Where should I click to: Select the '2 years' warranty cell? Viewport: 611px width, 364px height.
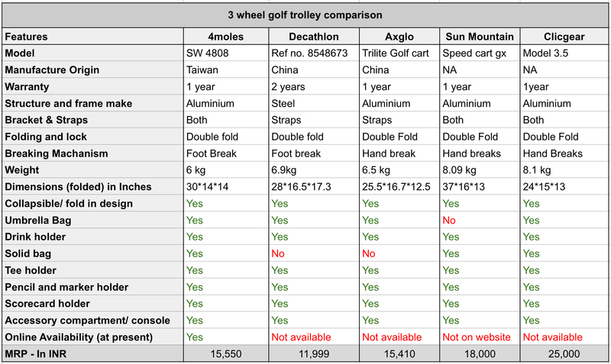point(289,87)
